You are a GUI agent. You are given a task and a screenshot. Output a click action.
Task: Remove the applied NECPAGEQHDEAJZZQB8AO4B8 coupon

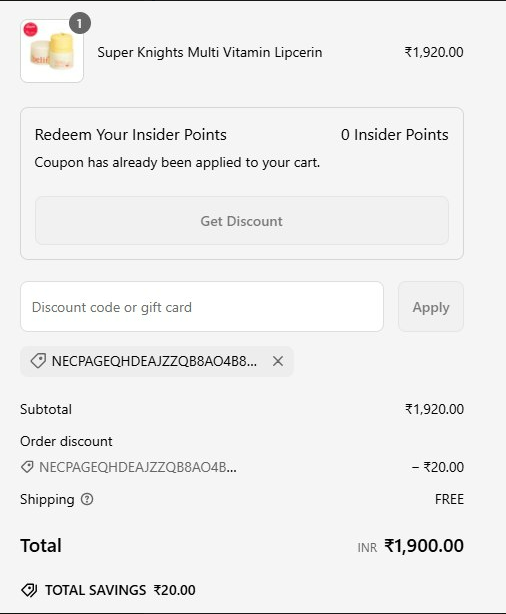[278, 361]
